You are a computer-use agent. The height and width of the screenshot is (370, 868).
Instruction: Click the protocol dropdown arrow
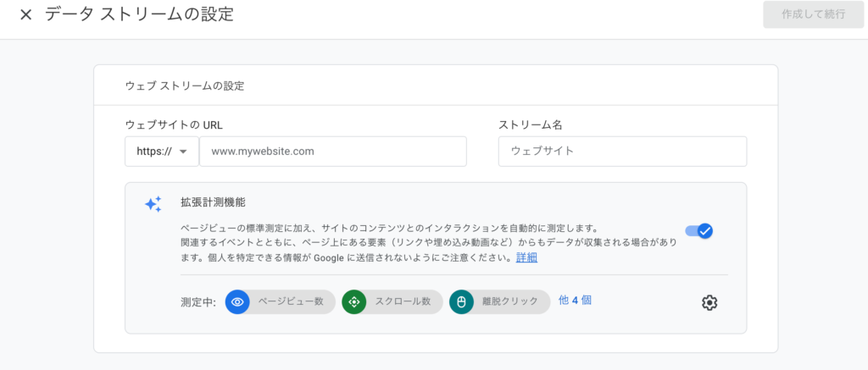pos(183,152)
